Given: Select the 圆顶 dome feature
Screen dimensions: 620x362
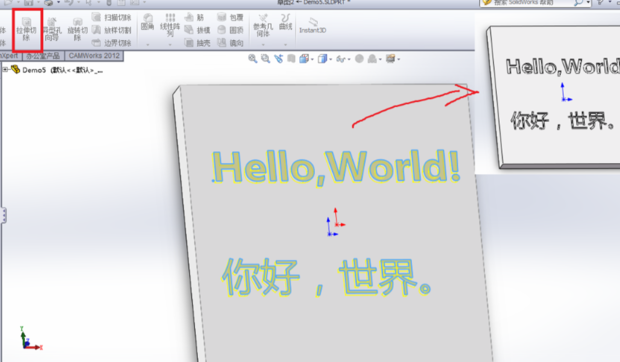Looking at the screenshot, I should (x=230, y=30).
